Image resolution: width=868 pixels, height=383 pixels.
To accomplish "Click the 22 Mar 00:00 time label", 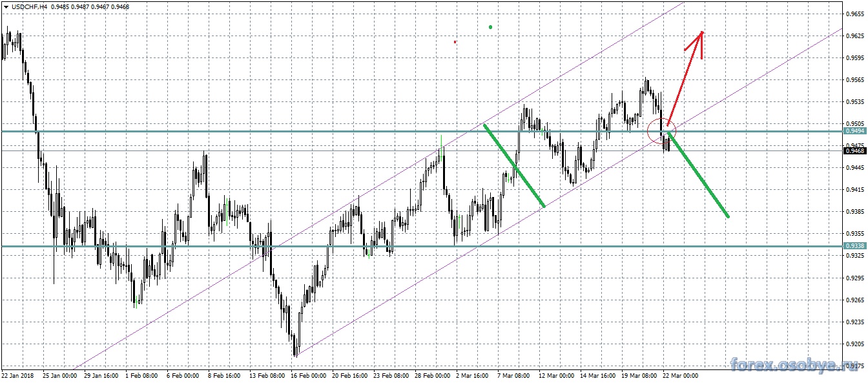I will point(681,375).
